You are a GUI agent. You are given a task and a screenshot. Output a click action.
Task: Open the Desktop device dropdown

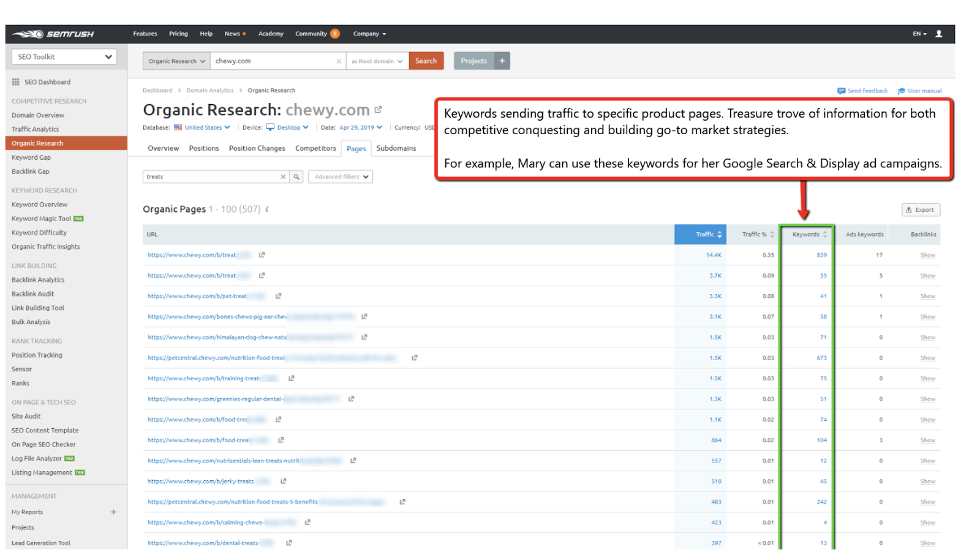click(287, 127)
